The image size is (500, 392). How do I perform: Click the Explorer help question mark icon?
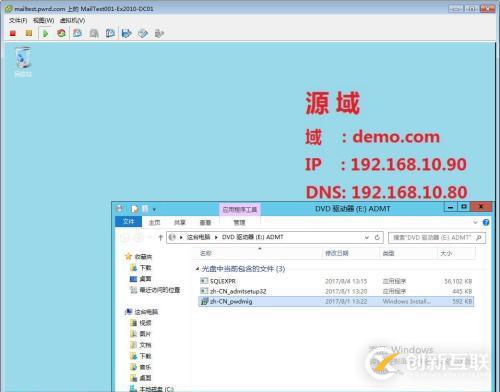[486, 222]
